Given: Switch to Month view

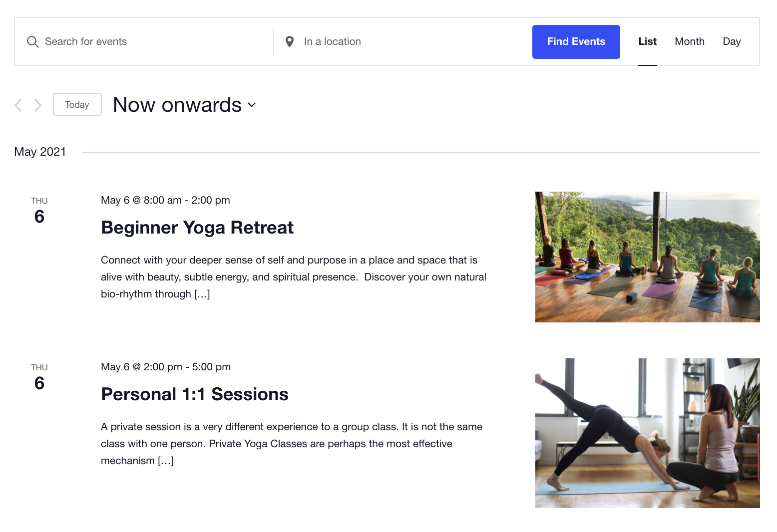Looking at the screenshot, I should click(x=690, y=41).
